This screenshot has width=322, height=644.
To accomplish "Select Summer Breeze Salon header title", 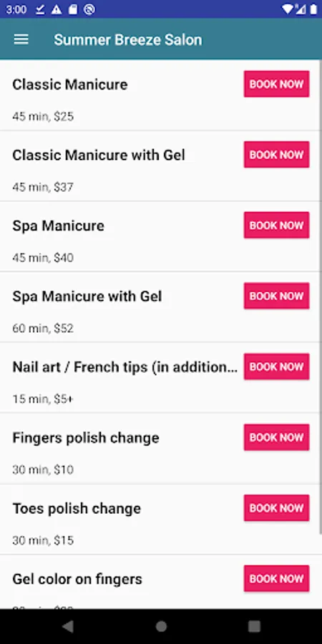I will pyautogui.click(x=128, y=40).
